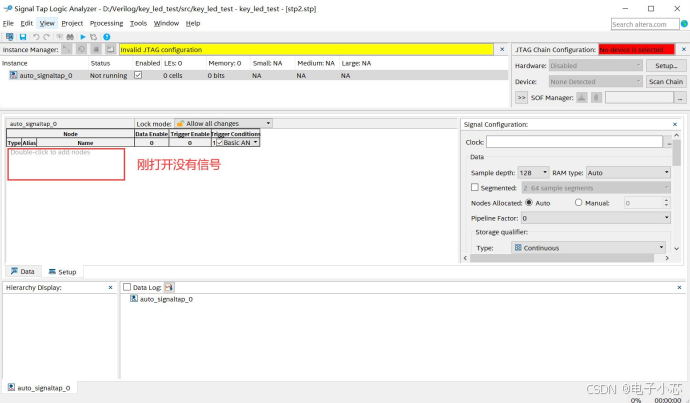This screenshot has height=403, width=690.
Task: Click the Clock input field
Action: point(574,142)
